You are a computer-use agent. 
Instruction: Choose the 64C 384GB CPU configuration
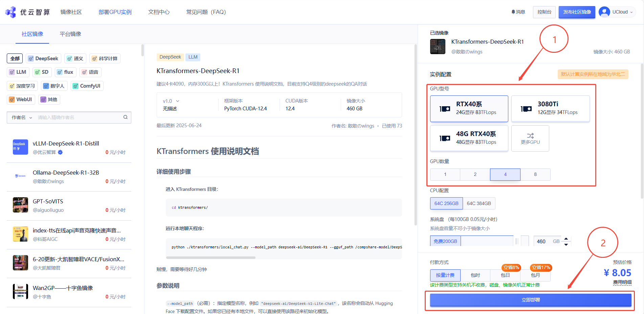479,203
